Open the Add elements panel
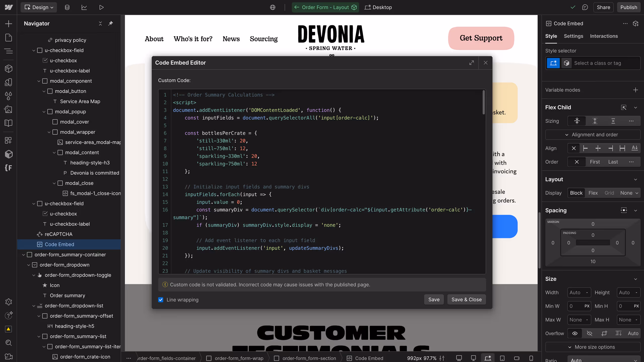This screenshot has width=644, height=362. pyautogui.click(x=9, y=24)
